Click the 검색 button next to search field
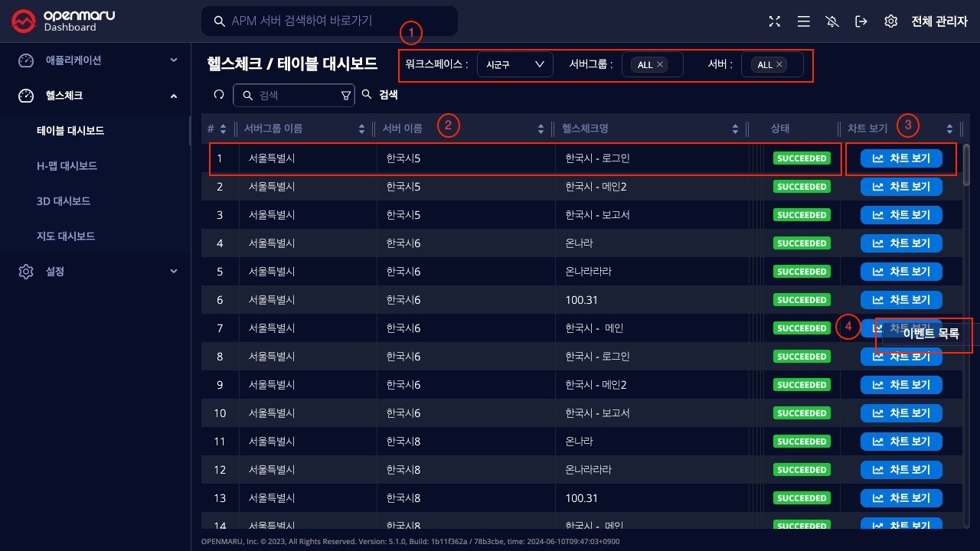Image resolution: width=980 pixels, height=551 pixels. point(381,95)
